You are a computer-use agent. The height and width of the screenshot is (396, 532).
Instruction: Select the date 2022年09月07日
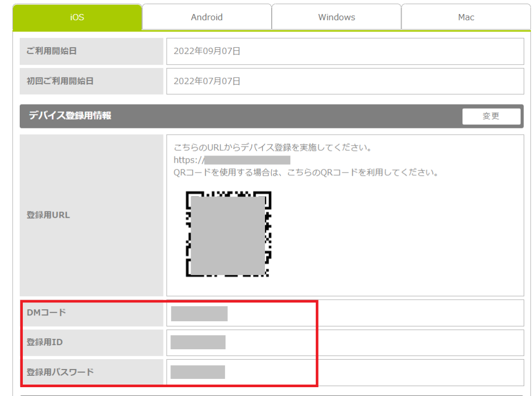coord(207,51)
